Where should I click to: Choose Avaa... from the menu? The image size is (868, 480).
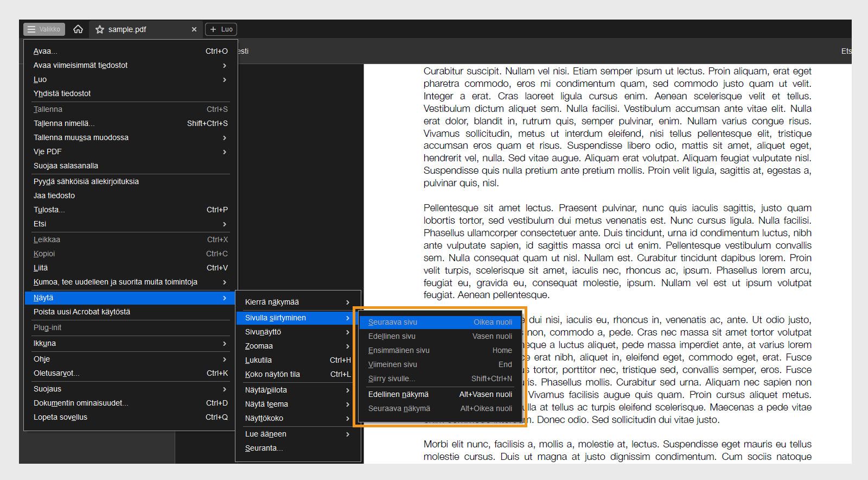(x=130, y=51)
